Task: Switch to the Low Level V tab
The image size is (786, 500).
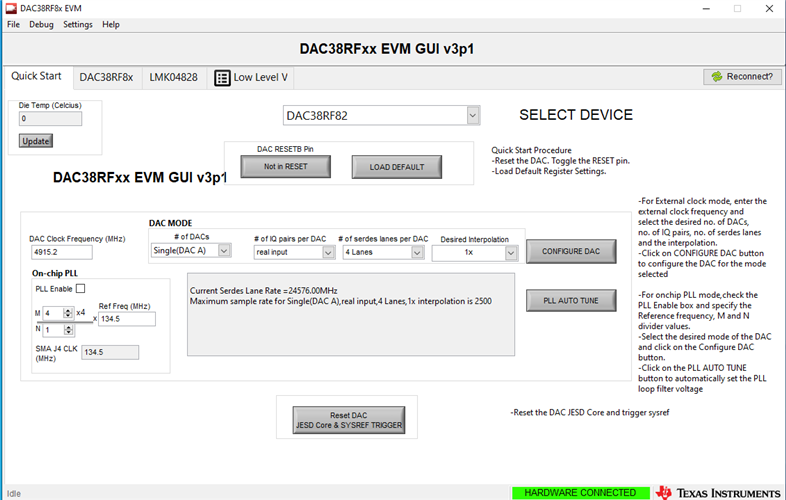Action: (x=251, y=78)
